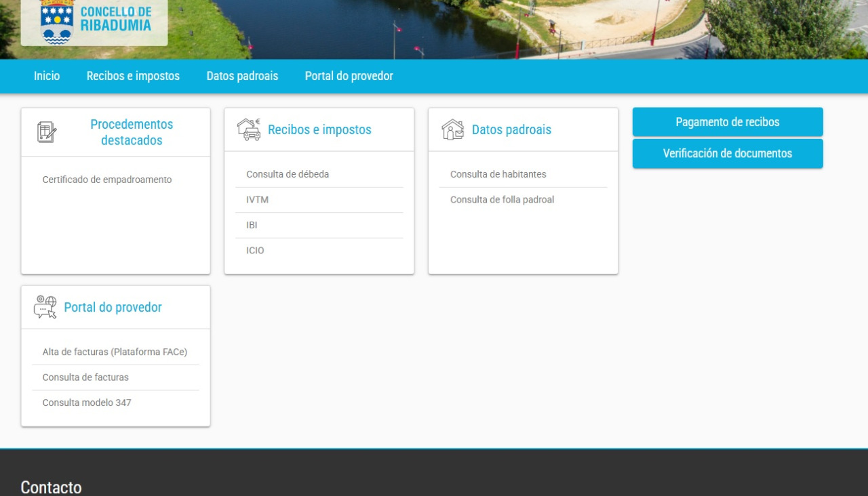Click the Concello de Ribadumia coat of arms logo

click(x=57, y=22)
